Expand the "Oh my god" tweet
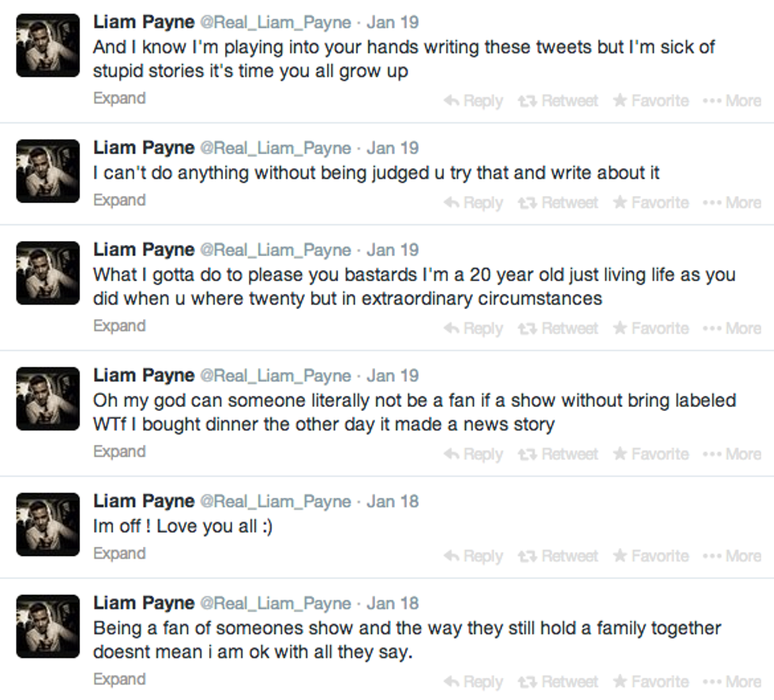 118,452
